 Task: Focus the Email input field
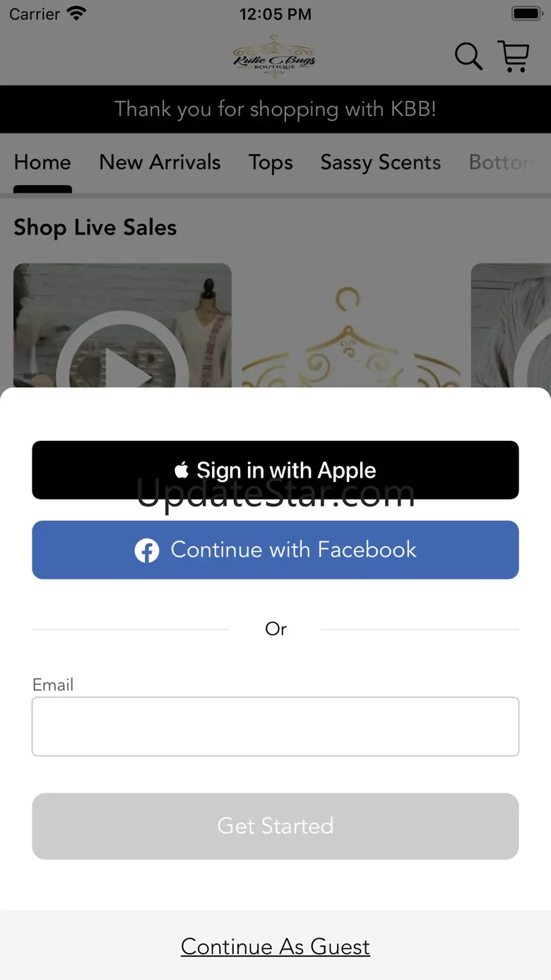[x=275, y=726]
